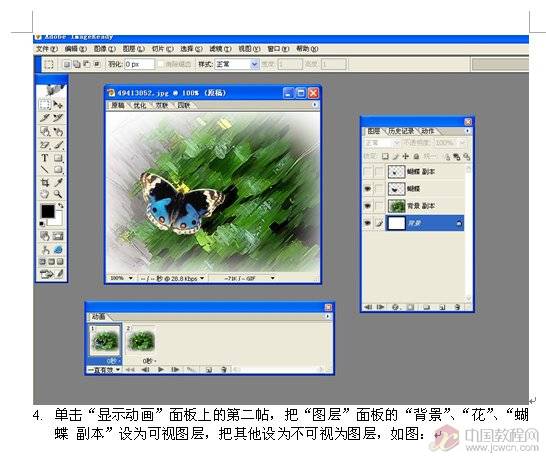Viewport: 546px width, 458px height.
Task: Select the Type tool (T)
Action: tap(45, 158)
